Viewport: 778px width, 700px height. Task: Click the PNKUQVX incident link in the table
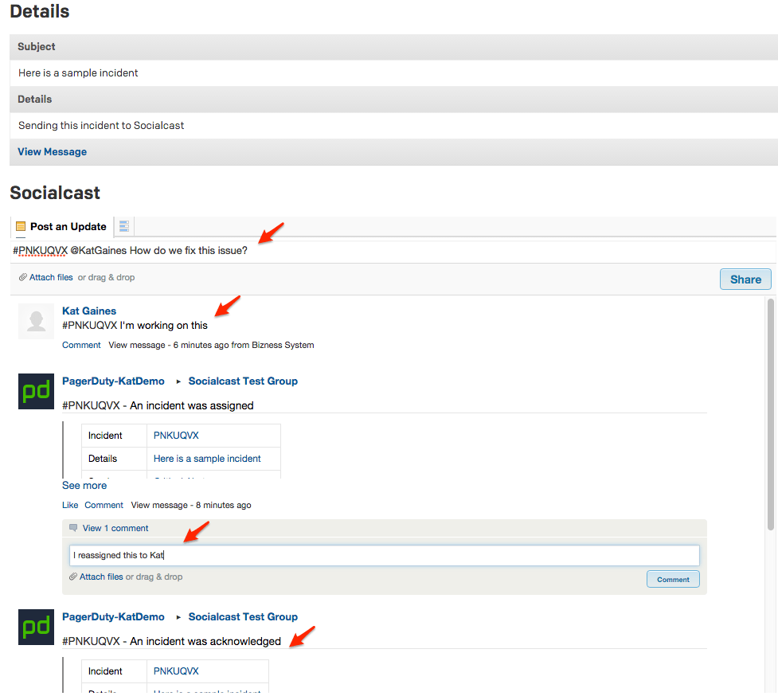176,435
